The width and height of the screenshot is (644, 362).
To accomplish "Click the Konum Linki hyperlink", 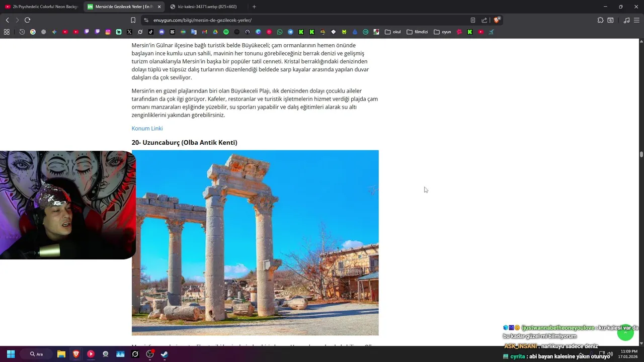I will (x=147, y=128).
